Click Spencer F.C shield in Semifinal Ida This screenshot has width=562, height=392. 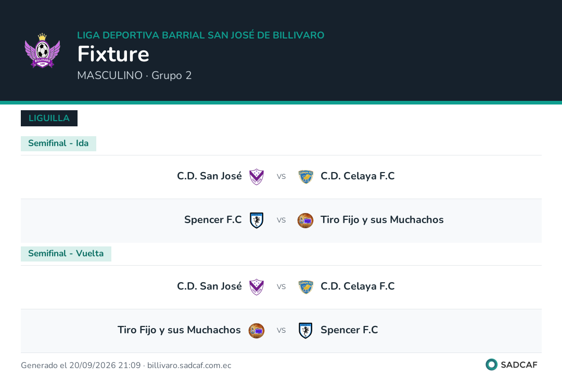(x=257, y=220)
